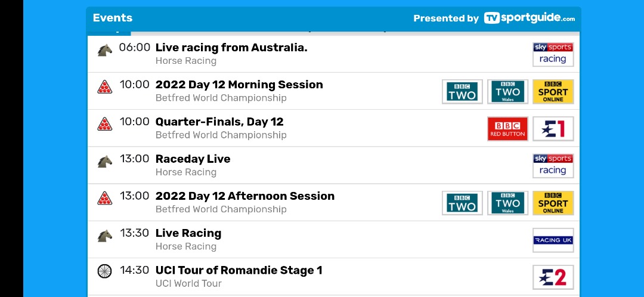Image resolution: width=644 pixels, height=297 pixels.
Task: Click snooker icon beside Quarter-Finals, Day 12
Action: [105, 125]
